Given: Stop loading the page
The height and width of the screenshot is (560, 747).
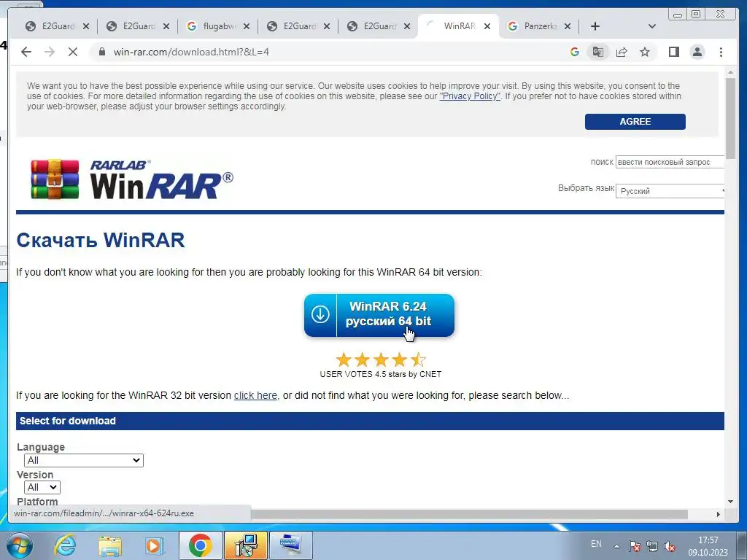Looking at the screenshot, I should (73, 52).
